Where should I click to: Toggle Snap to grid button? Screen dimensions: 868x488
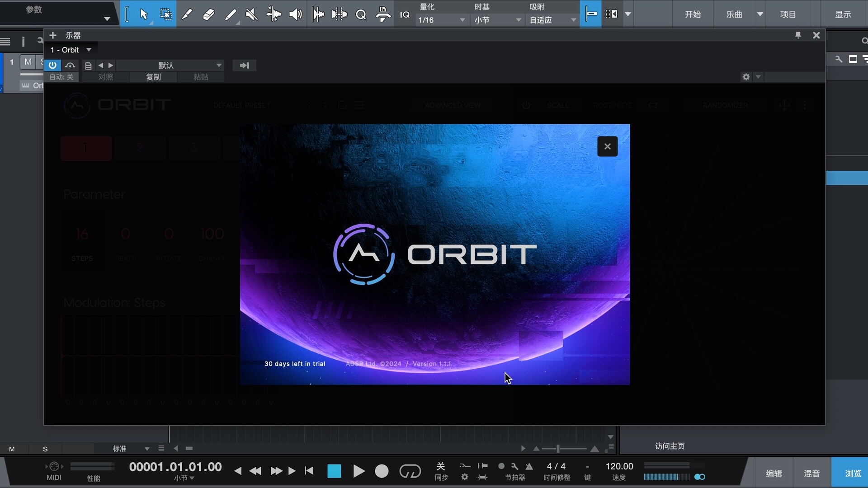[x=590, y=14]
